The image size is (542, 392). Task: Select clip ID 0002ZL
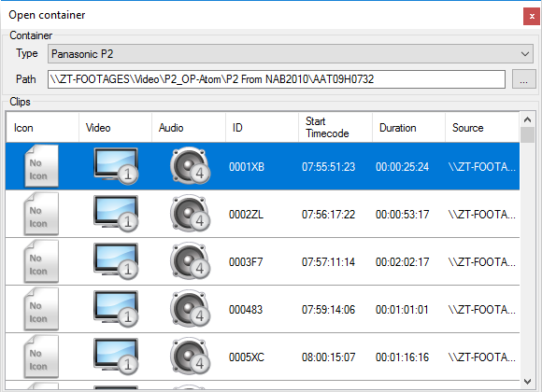pyautogui.click(x=246, y=215)
